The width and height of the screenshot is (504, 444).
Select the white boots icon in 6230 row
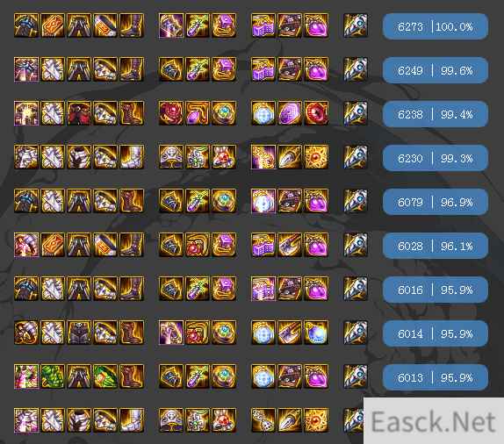click(x=132, y=157)
